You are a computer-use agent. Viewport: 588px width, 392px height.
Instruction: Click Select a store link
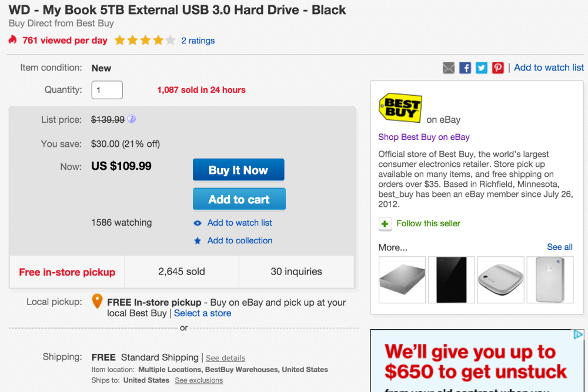[202, 313]
